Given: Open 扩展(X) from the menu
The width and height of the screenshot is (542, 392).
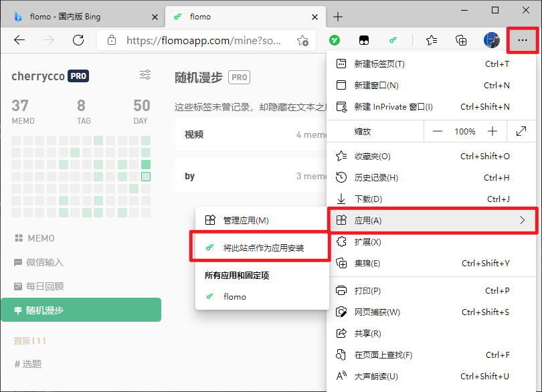Looking at the screenshot, I should pos(432,242).
